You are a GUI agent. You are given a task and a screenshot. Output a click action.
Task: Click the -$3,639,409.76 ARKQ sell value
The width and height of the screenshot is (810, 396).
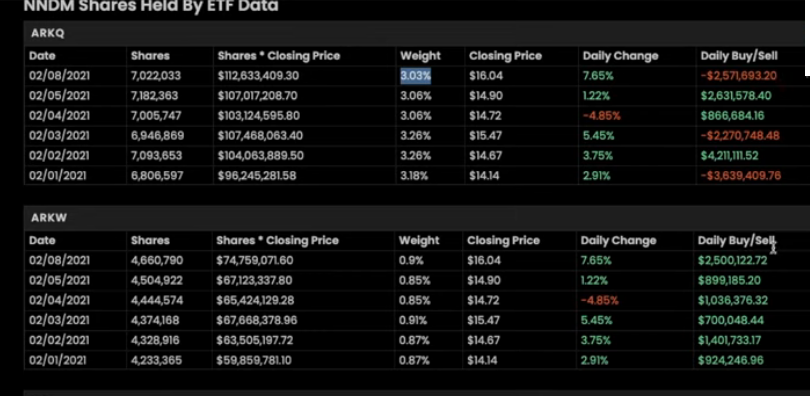coord(740,176)
